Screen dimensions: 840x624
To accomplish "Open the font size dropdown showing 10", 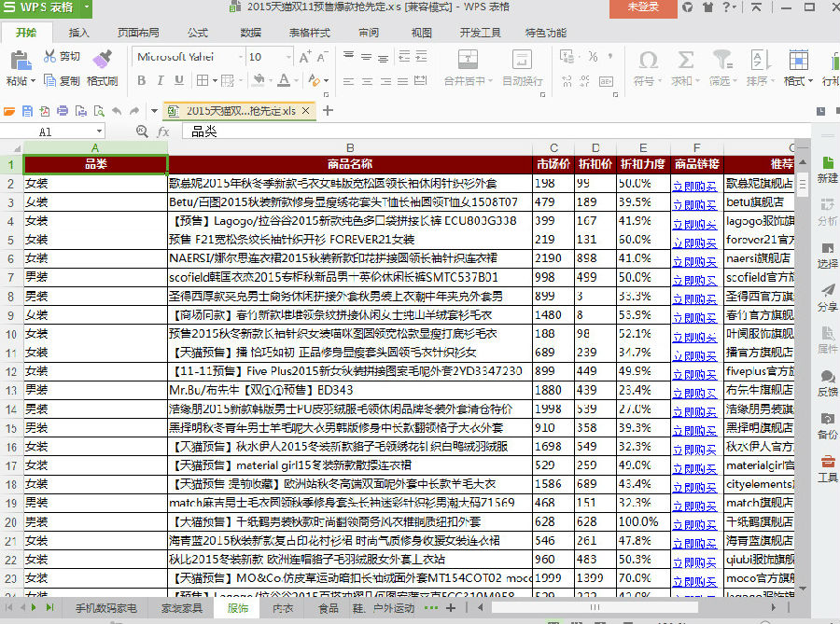I will pos(288,57).
